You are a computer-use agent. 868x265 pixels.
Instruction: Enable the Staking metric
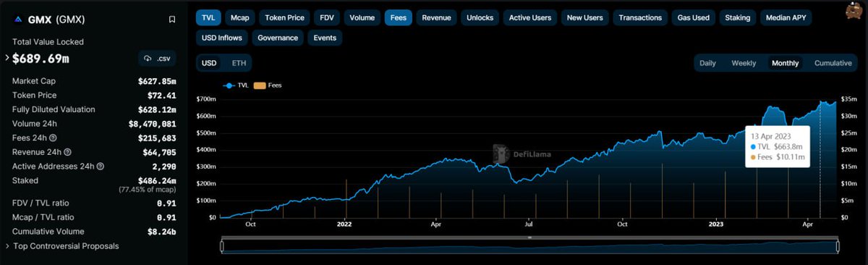click(737, 17)
